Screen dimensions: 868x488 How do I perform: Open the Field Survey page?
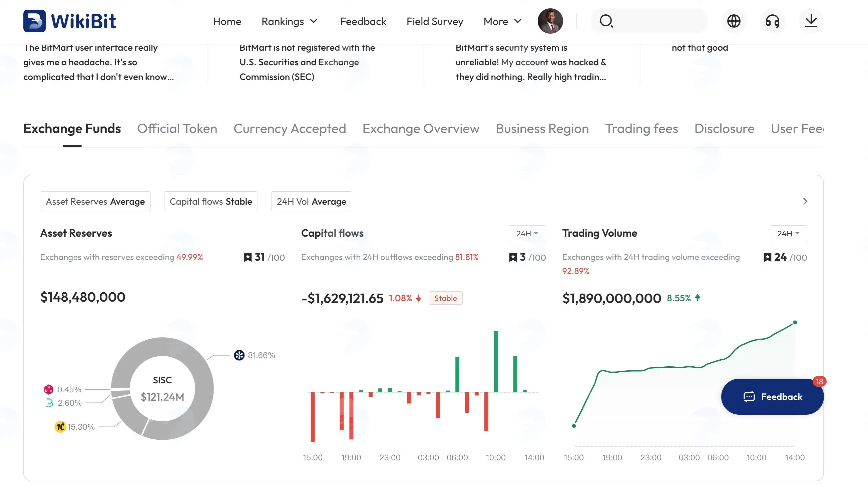(435, 21)
